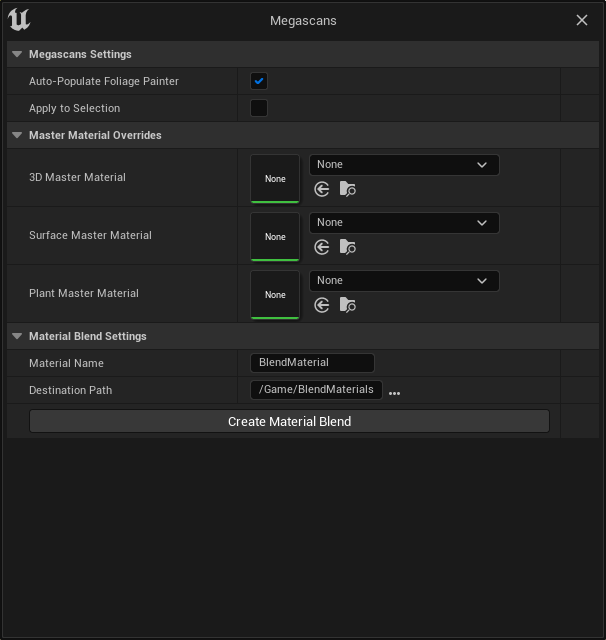
Task: Open Surface Master Material asset dropdown
Action: 404,223
